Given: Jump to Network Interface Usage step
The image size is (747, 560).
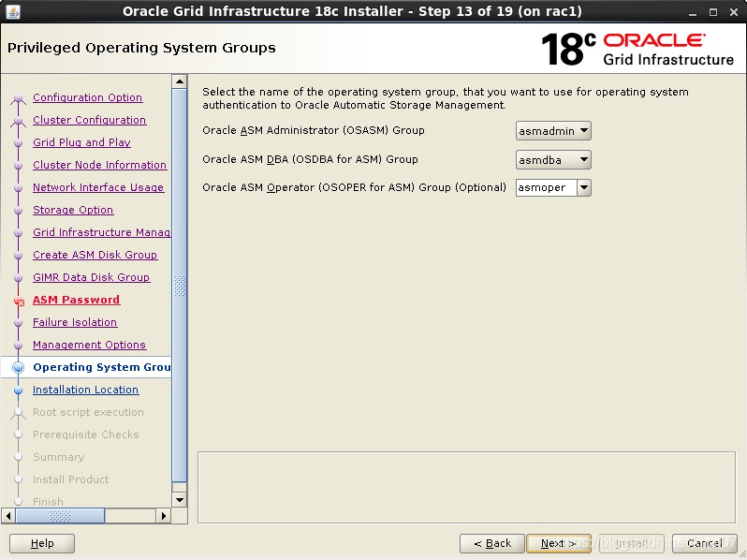Looking at the screenshot, I should coord(98,187).
